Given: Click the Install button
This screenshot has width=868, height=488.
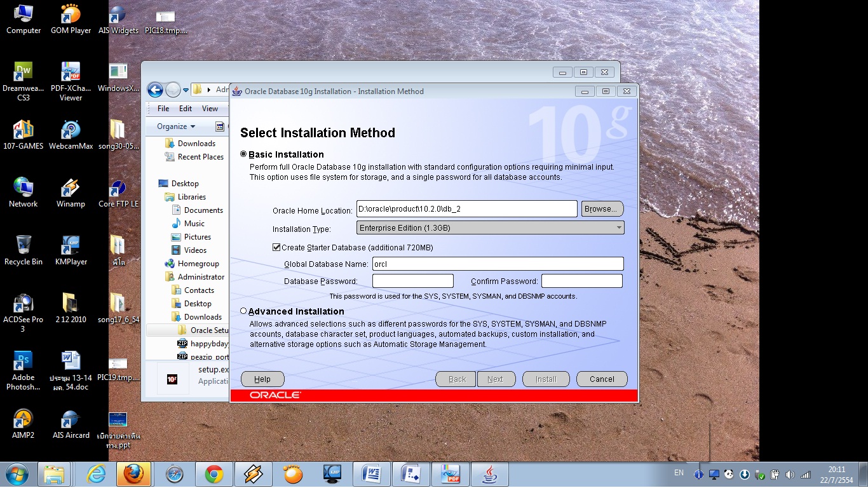Looking at the screenshot, I should [x=546, y=379].
